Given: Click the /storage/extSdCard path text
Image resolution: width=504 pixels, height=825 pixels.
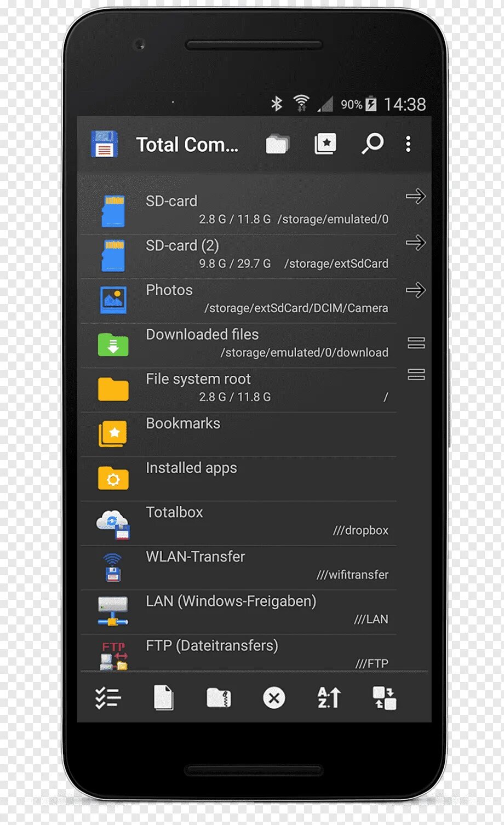Looking at the screenshot, I should tap(336, 263).
